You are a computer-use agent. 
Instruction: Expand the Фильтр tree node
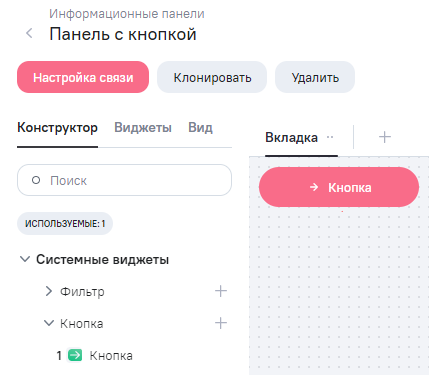49,291
